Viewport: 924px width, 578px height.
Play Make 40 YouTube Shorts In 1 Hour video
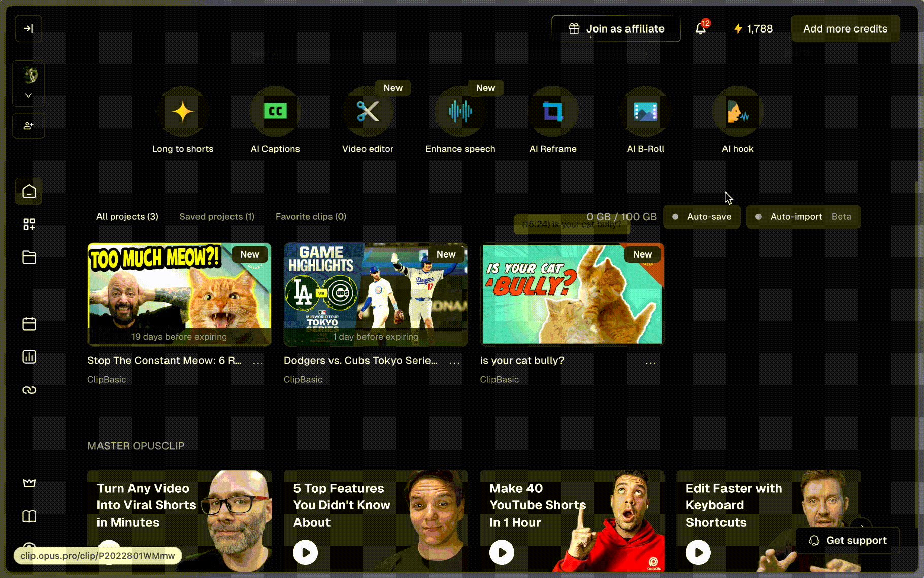[502, 552]
